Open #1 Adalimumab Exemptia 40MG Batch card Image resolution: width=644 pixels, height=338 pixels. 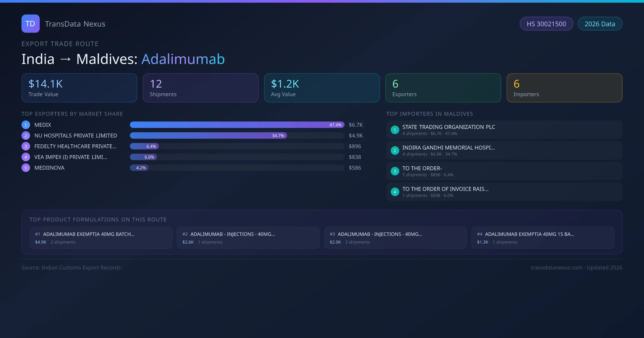101,238
